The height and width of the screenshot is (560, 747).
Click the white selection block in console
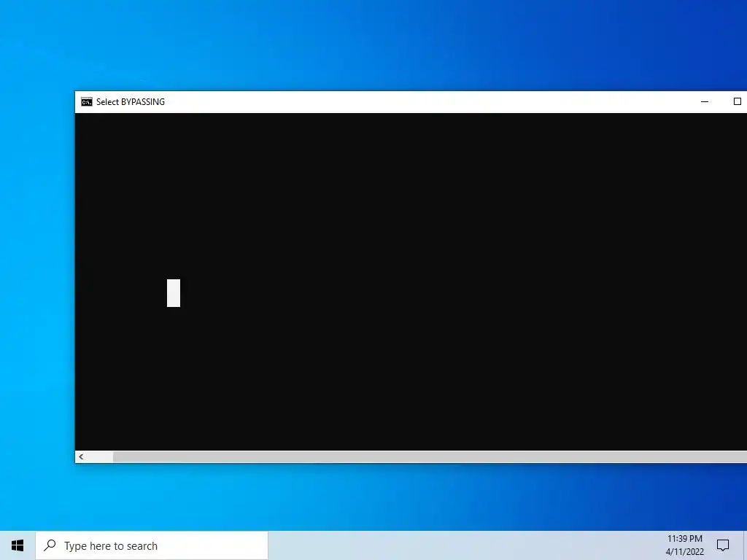point(174,293)
